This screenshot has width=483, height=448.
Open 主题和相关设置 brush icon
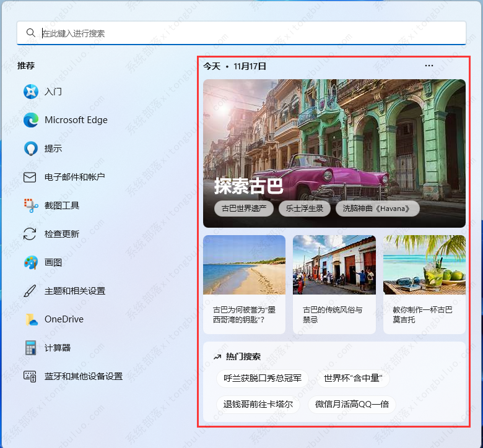(x=30, y=291)
